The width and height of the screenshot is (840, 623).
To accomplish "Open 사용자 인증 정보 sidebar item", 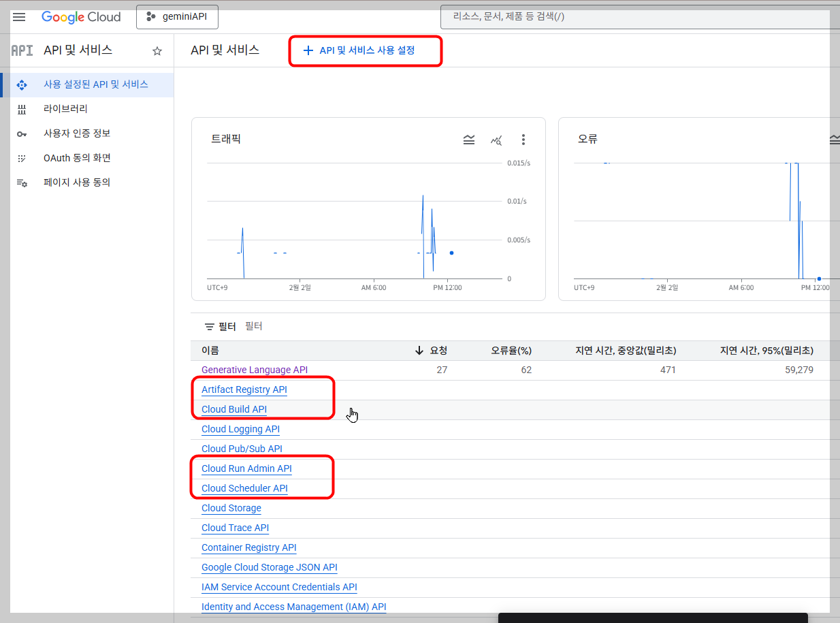I will (87, 133).
